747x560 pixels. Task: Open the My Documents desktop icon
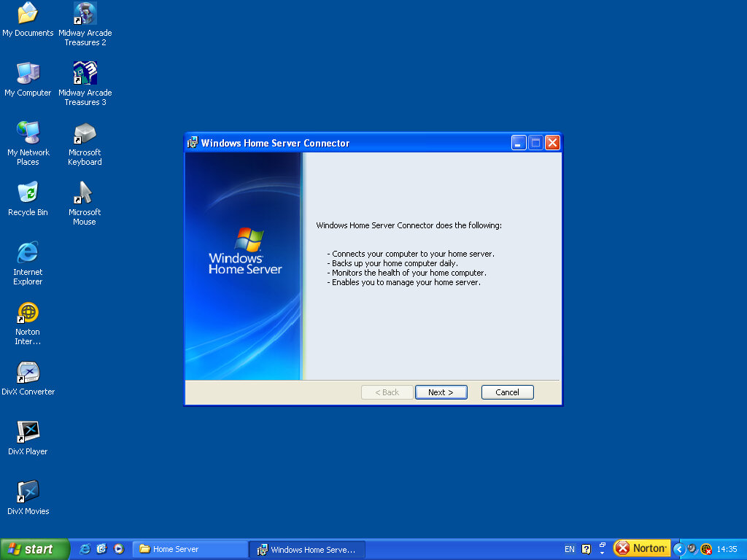(28, 14)
